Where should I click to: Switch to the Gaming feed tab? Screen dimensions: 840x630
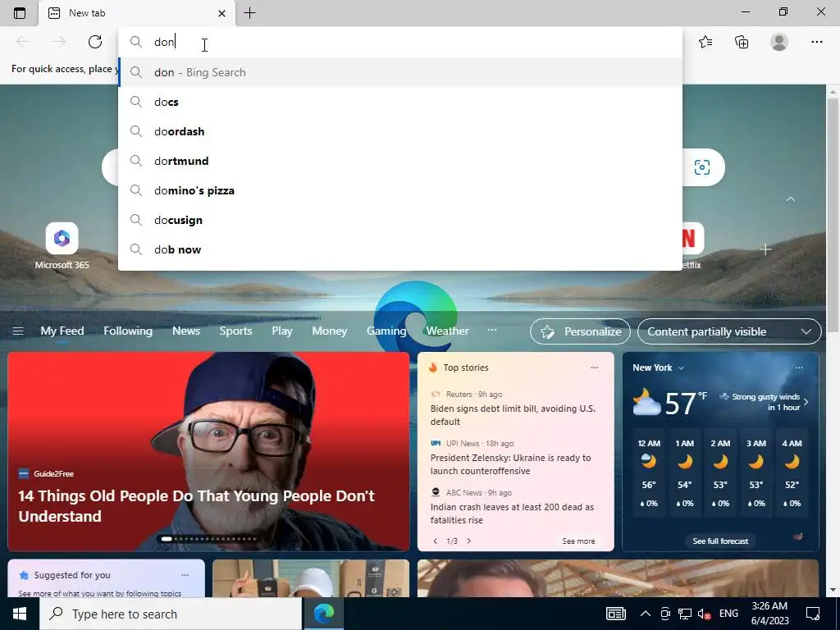coord(386,331)
